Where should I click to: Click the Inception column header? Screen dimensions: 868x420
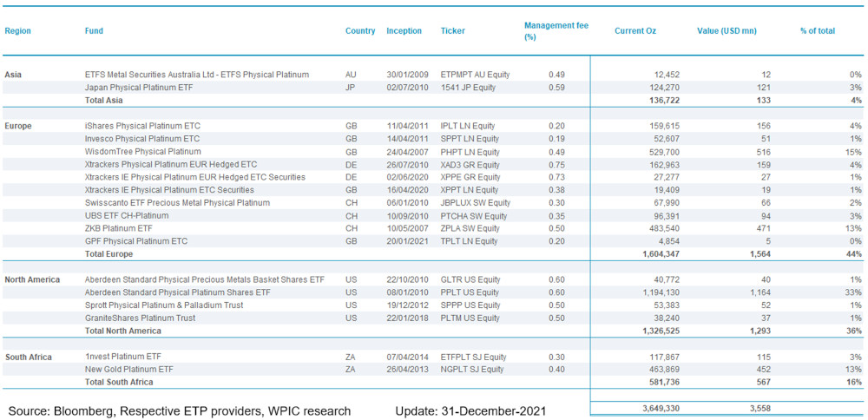pos(404,31)
